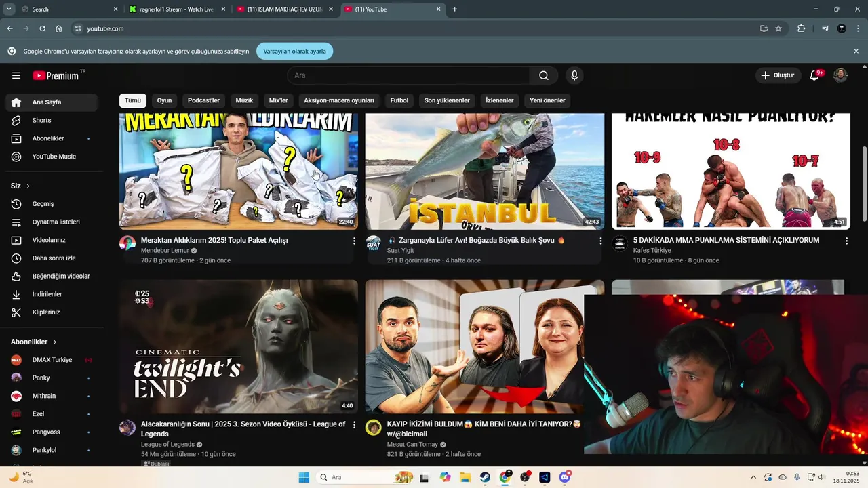
Task: Open more options for 5 Dakikada MMA video
Action: pos(846,241)
